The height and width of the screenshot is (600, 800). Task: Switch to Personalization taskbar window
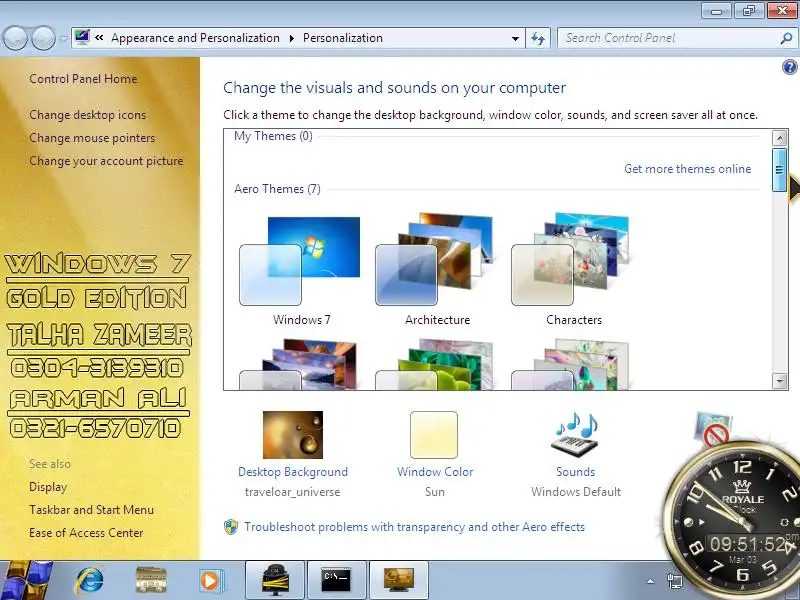tap(398, 580)
